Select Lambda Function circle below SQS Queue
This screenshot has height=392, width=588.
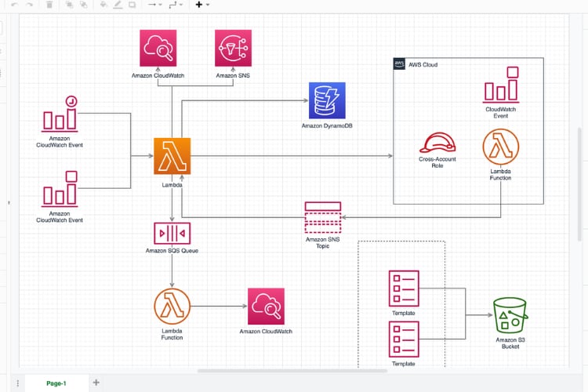tap(172, 307)
